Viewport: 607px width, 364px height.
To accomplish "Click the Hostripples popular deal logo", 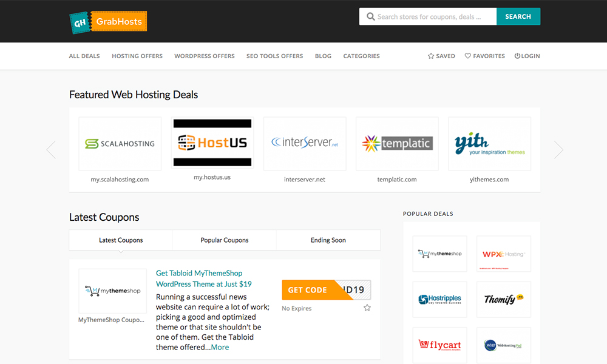I will click(439, 299).
